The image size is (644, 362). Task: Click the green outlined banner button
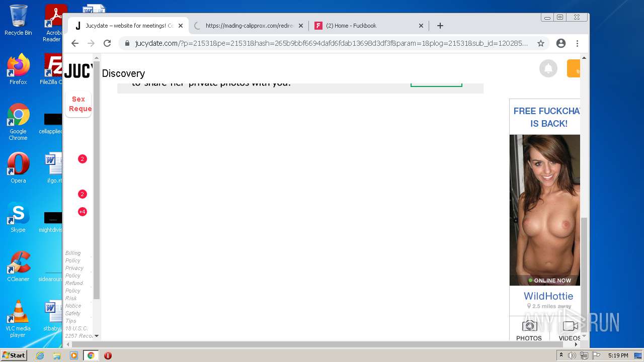436,84
